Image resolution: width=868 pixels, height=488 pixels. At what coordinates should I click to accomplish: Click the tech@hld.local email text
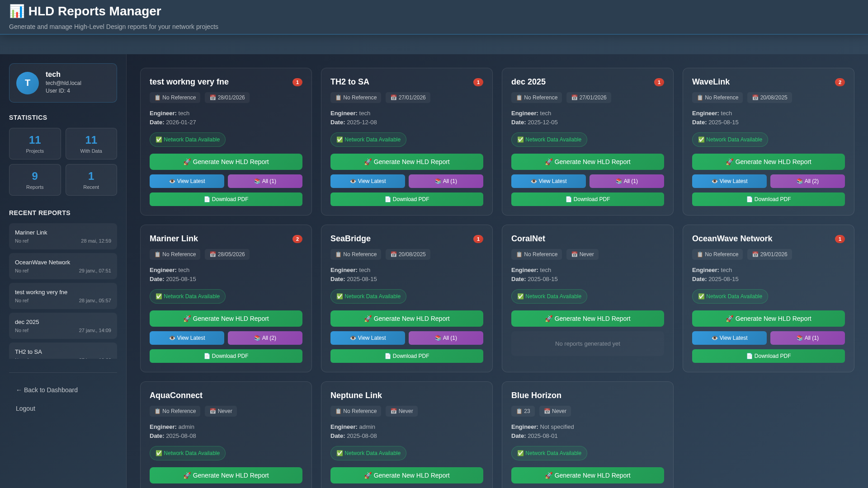click(63, 83)
